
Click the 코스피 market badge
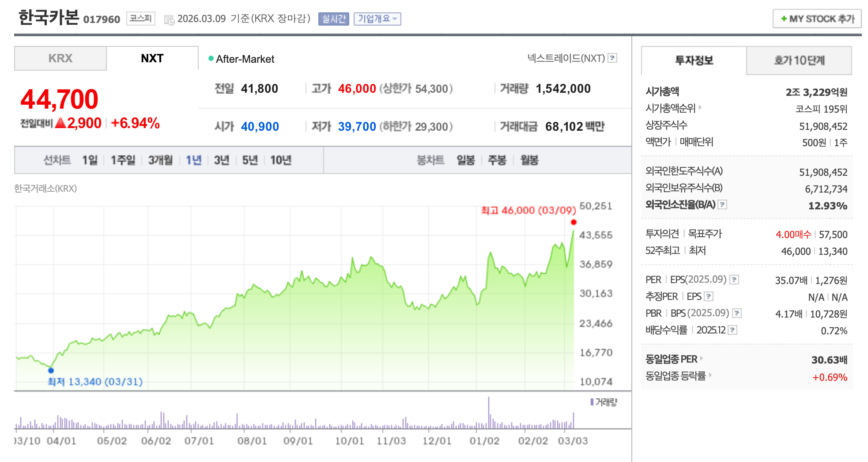pyautogui.click(x=141, y=19)
